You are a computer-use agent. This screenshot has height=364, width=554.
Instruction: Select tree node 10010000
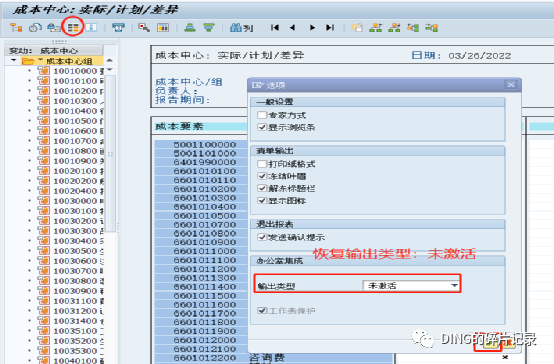click(75, 71)
